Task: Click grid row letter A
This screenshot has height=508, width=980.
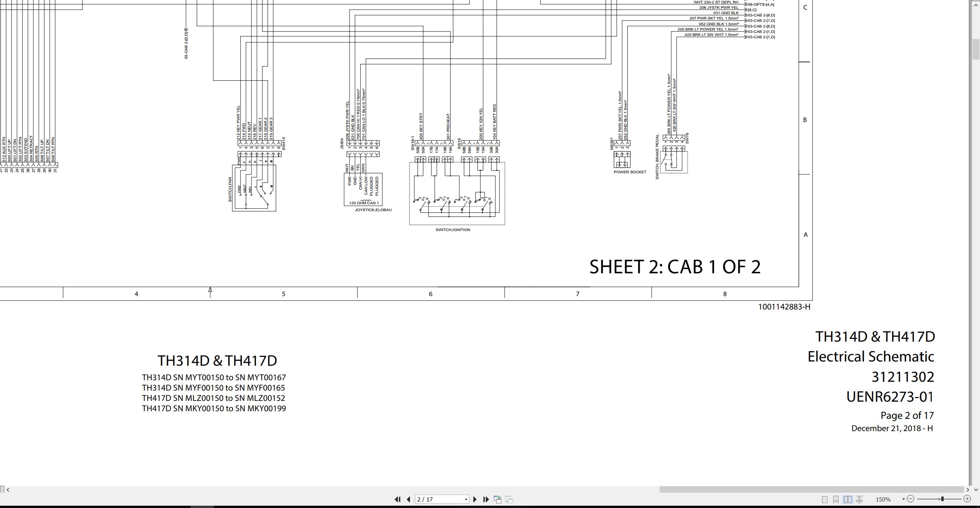Action: pos(805,234)
